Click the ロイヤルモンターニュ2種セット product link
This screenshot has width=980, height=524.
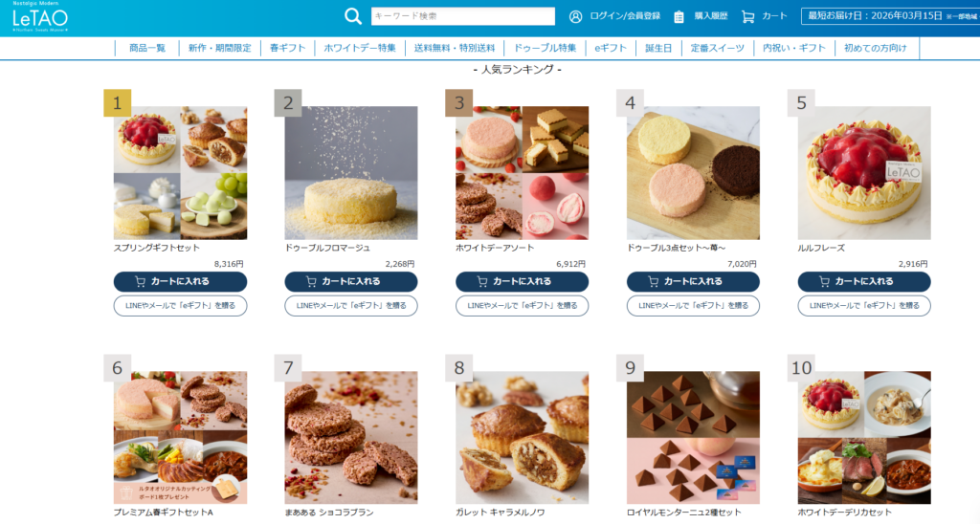pos(683,513)
